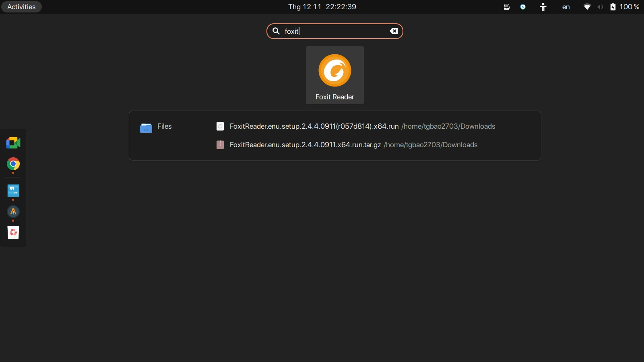644x362 pixels.
Task: Clear the search text with backspace icon
Action: (x=394, y=31)
